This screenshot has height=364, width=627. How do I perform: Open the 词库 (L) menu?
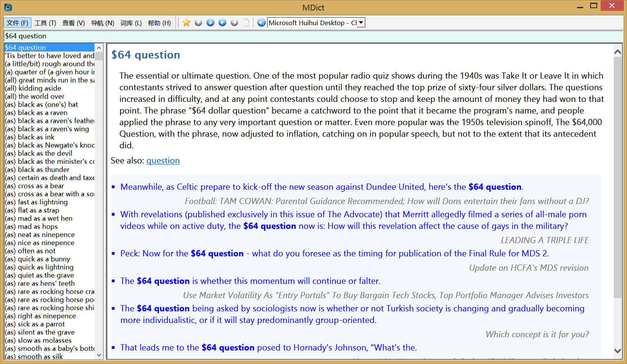[131, 23]
